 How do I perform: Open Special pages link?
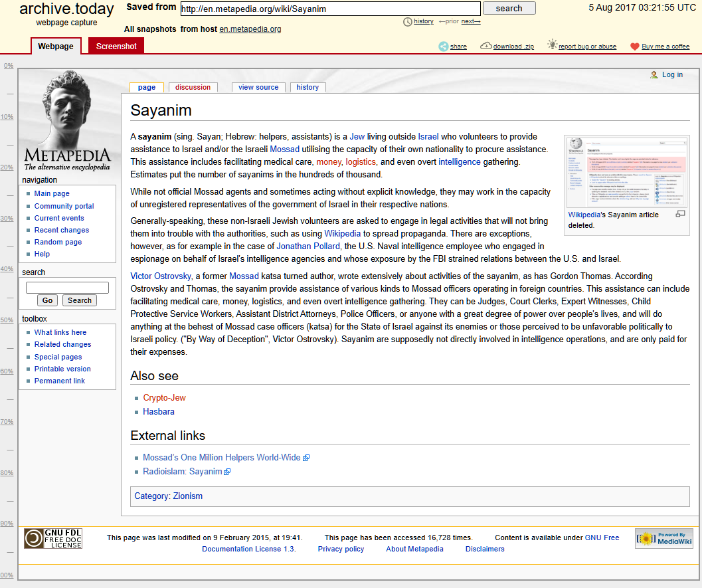(58, 357)
